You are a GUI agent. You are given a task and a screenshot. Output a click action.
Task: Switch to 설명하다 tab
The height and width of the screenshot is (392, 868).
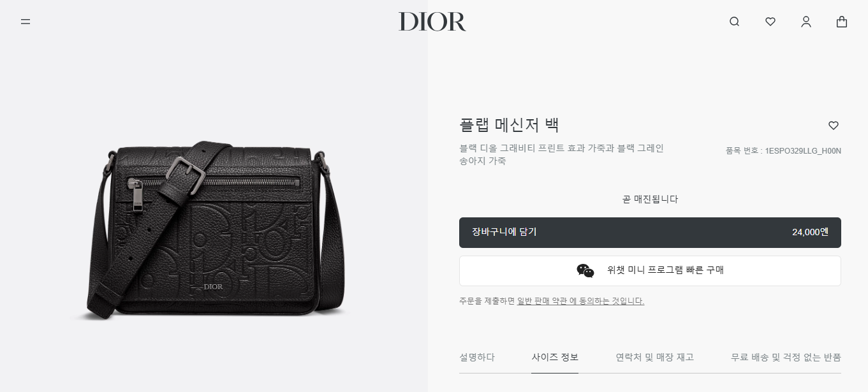(477, 358)
